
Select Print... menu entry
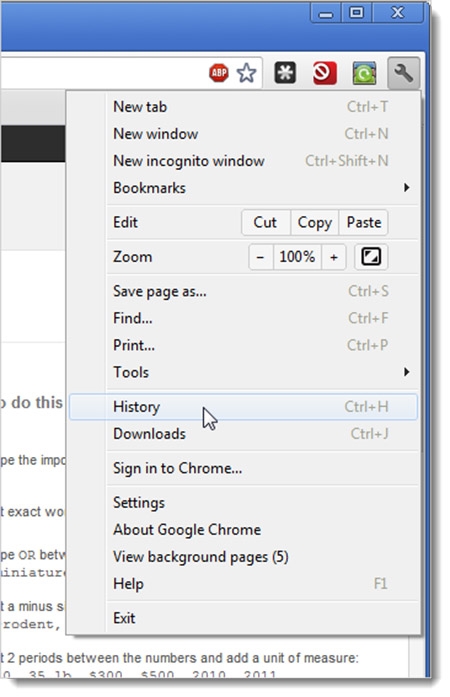point(244,345)
